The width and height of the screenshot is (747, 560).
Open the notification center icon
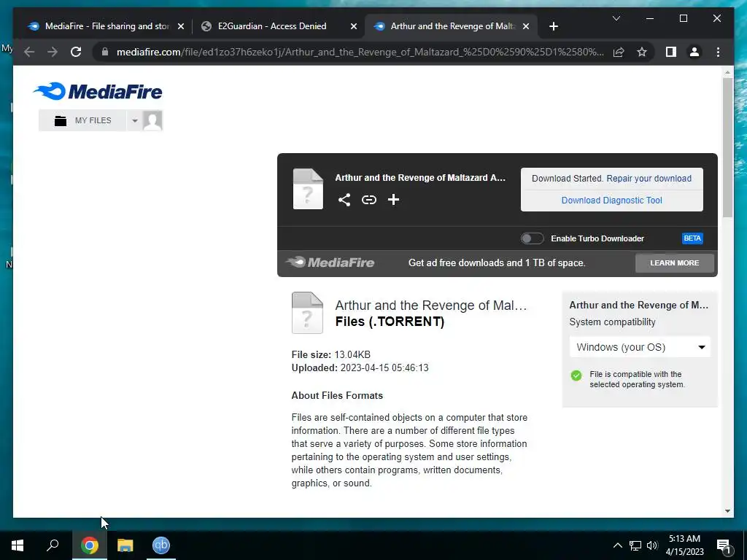pyautogui.click(x=724, y=545)
